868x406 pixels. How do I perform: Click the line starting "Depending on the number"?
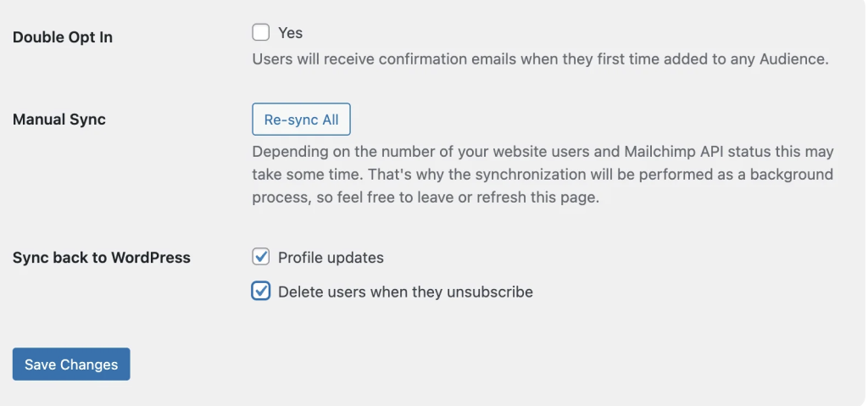click(x=542, y=152)
